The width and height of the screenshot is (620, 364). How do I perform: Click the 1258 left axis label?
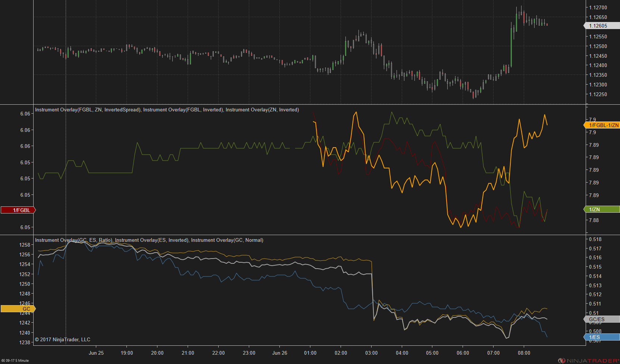click(25, 245)
